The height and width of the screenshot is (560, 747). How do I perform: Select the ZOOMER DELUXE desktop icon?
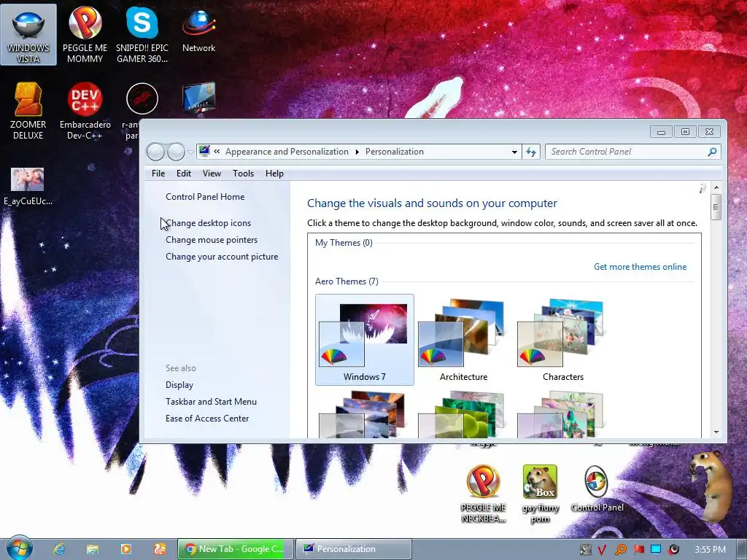(28, 111)
